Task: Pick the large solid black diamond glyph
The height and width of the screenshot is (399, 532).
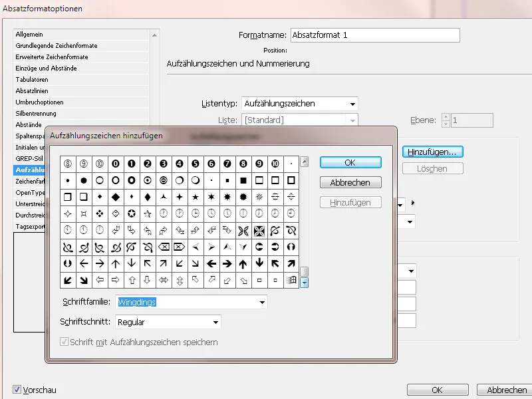Action: point(116,197)
